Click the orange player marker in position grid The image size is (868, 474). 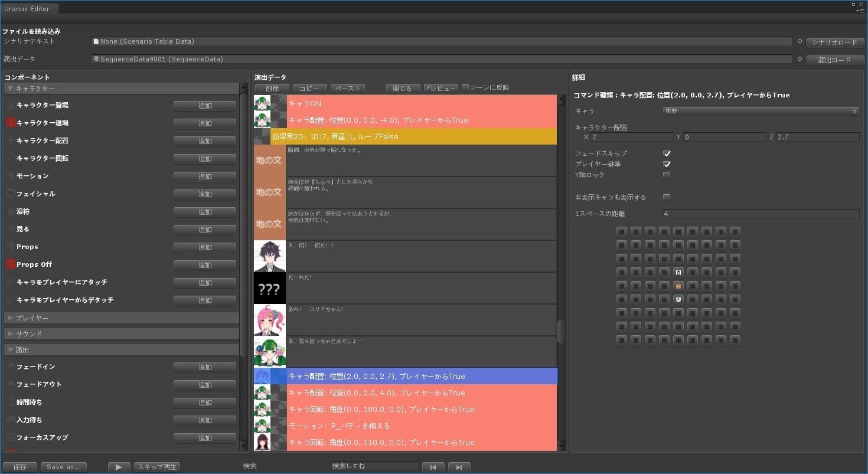678,286
